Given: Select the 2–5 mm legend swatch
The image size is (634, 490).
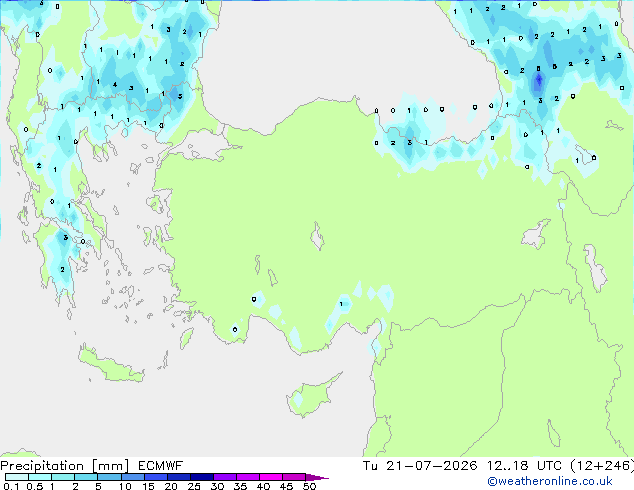Looking at the screenshot, I should pos(86,477).
